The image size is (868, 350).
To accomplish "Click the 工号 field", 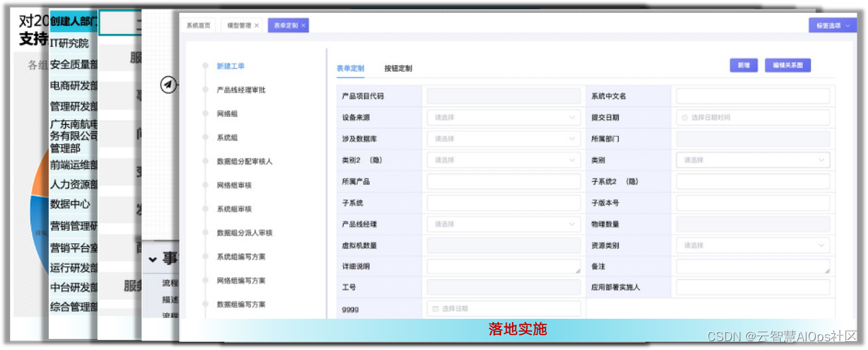I will tap(504, 288).
